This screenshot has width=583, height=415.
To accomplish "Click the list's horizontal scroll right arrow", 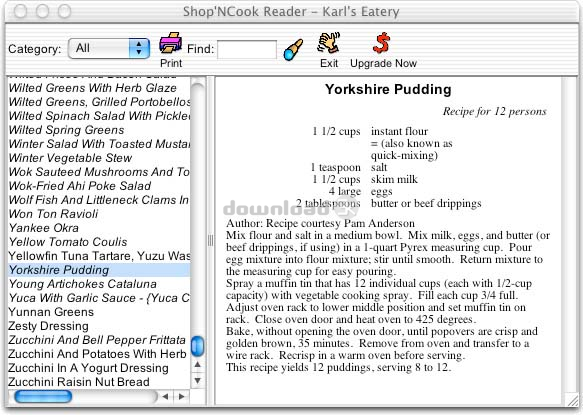I will pyautogui.click(x=182, y=397).
